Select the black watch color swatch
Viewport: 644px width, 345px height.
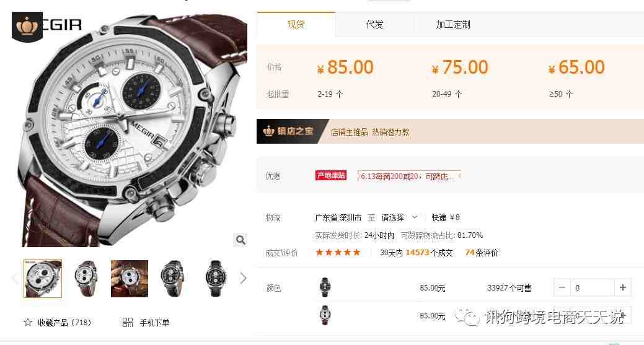325,287
